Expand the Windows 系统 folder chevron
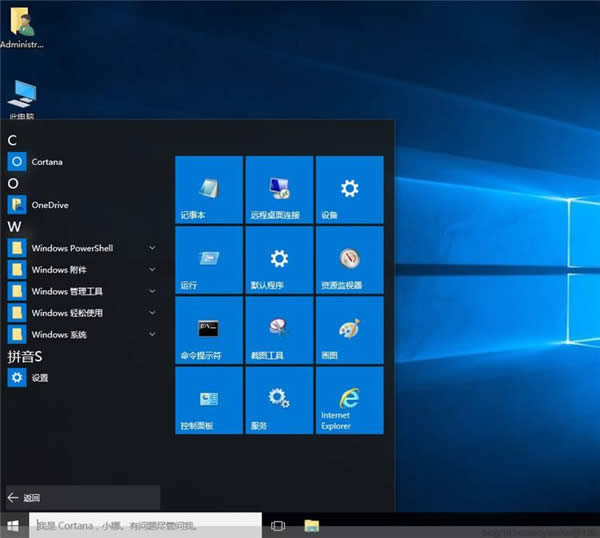Screen dimensions: 600x538 point(152,335)
